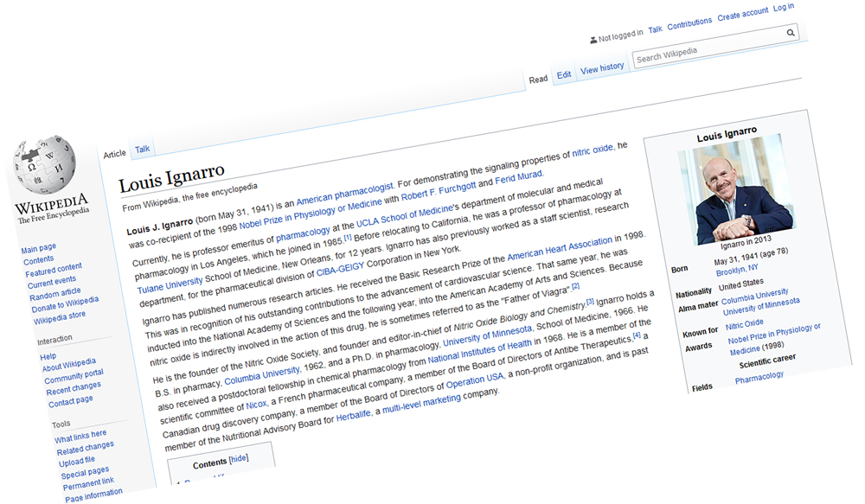The height and width of the screenshot is (504, 865).
Task: Click Create account link
Action: click(x=742, y=13)
